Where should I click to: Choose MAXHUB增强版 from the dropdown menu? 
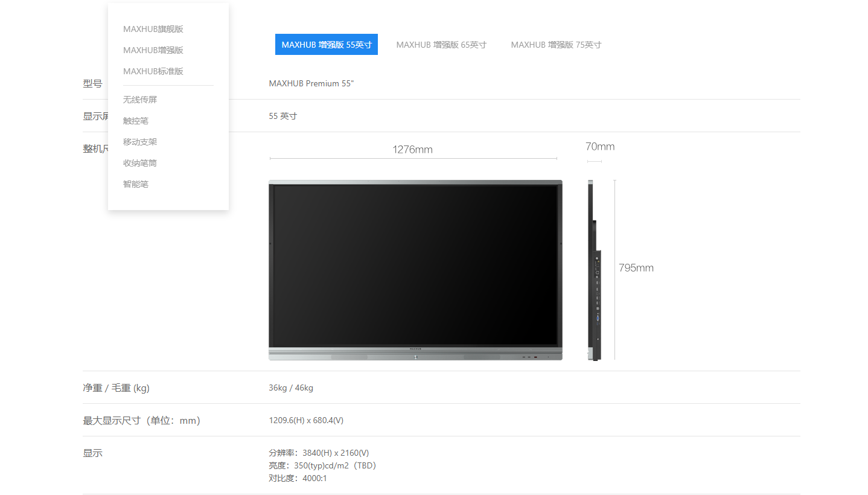[153, 50]
